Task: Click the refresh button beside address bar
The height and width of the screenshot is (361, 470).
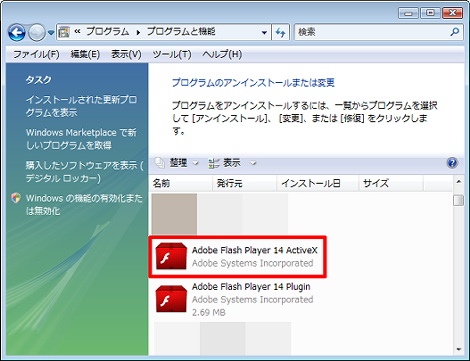Action: pyautogui.click(x=280, y=32)
